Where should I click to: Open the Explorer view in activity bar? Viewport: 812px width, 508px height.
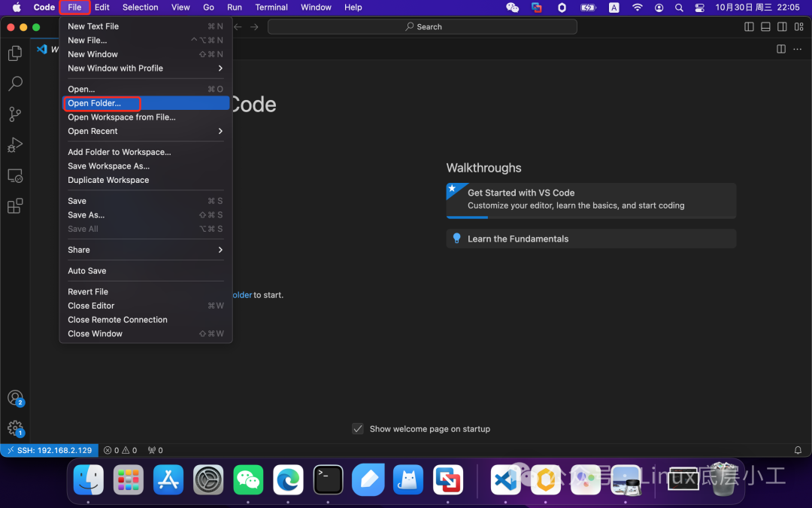[15, 53]
